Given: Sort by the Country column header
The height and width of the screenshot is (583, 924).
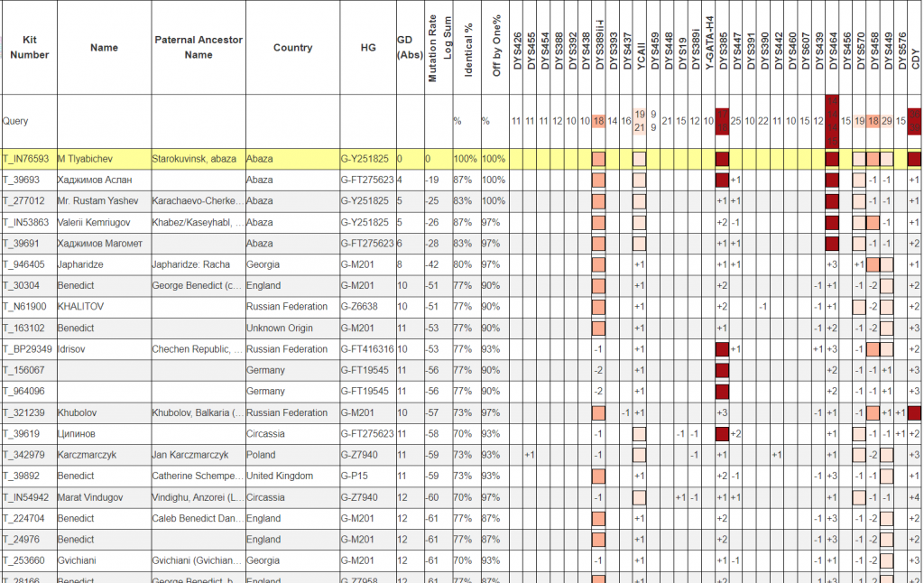Looking at the screenshot, I should click(292, 48).
